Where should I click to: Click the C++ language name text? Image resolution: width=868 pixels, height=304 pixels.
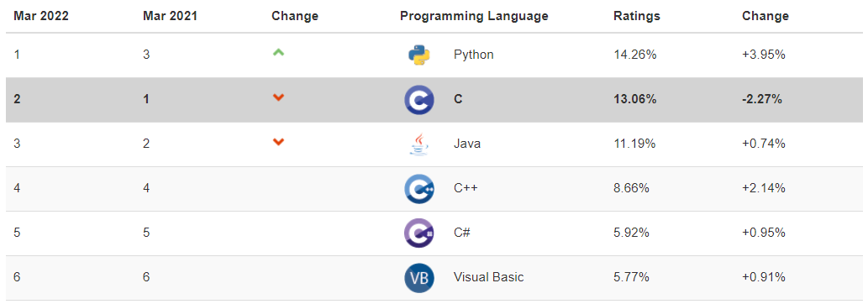(x=466, y=188)
